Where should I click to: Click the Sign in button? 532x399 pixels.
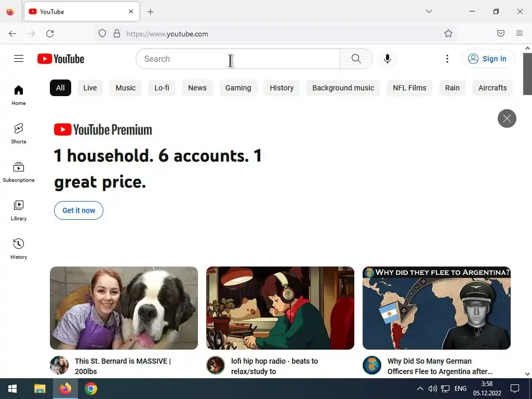(x=488, y=59)
